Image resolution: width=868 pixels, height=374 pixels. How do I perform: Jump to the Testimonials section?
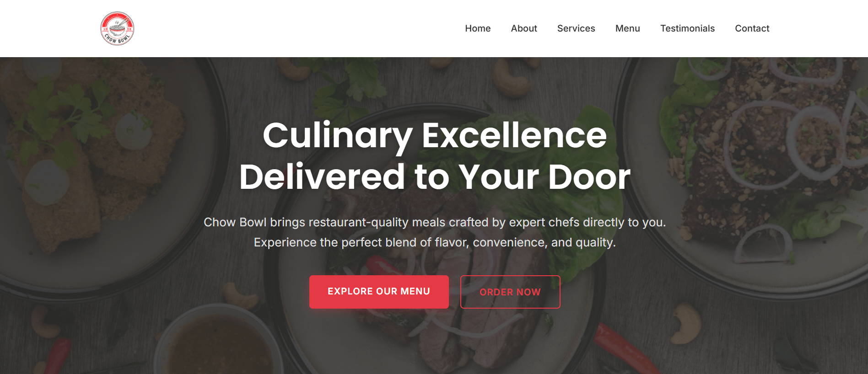click(x=687, y=28)
